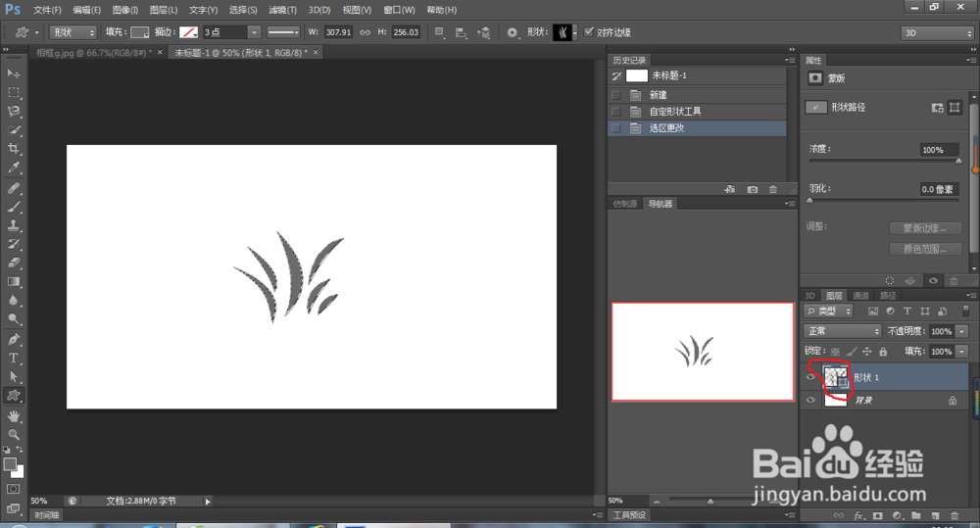The width and height of the screenshot is (980, 528).
Task: Open layer filter 类型 dropdown
Action: pyautogui.click(x=828, y=311)
